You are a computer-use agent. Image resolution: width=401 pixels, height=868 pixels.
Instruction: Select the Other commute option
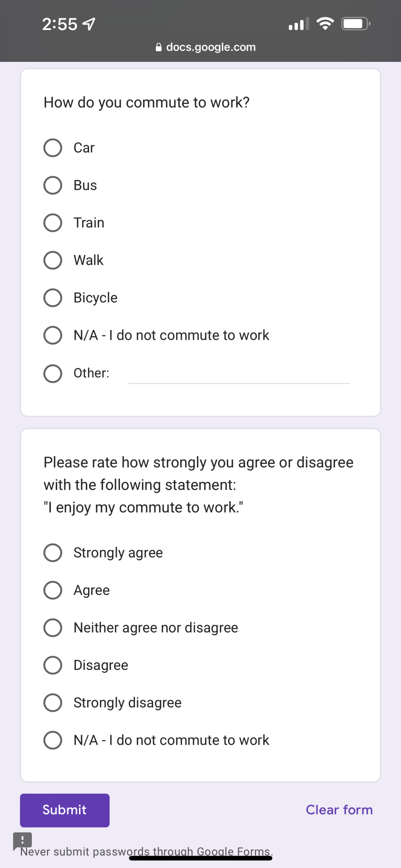[x=53, y=373]
